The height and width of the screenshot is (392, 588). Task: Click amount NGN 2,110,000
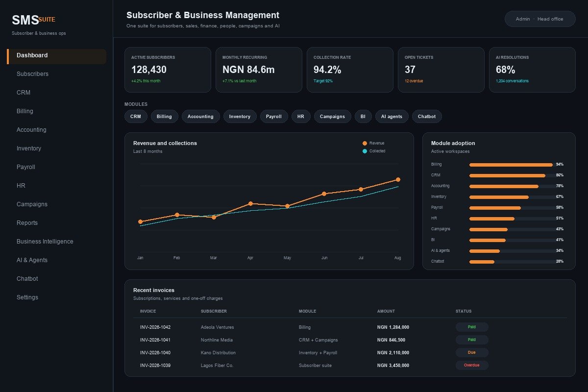[393, 353]
